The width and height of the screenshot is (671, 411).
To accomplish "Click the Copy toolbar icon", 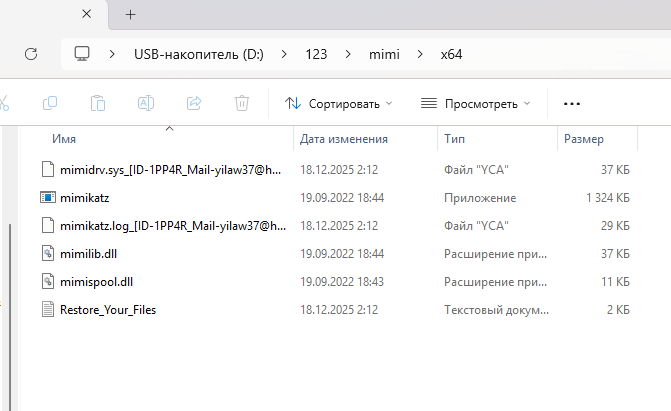I will click(x=50, y=103).
